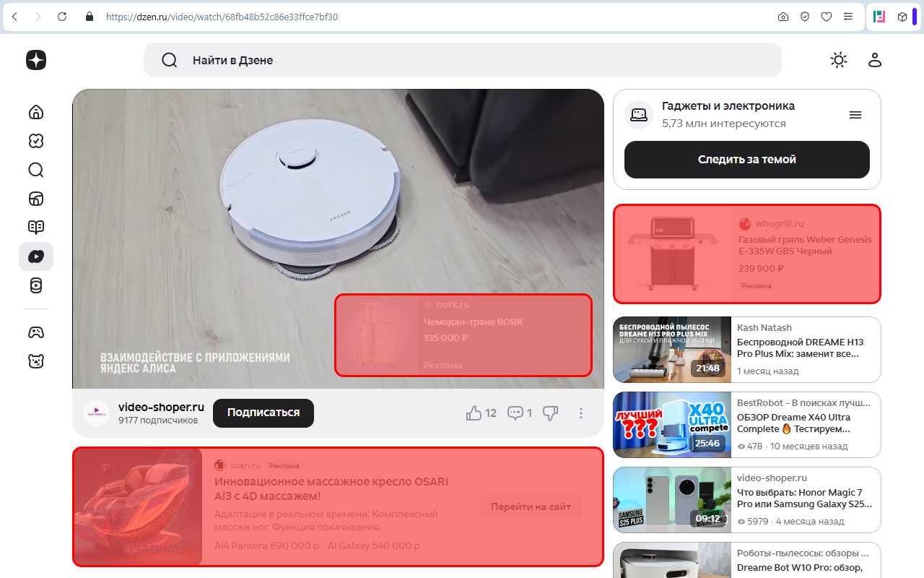
Task: Open the games controller sidebar icon
Action: pos(36,332)
